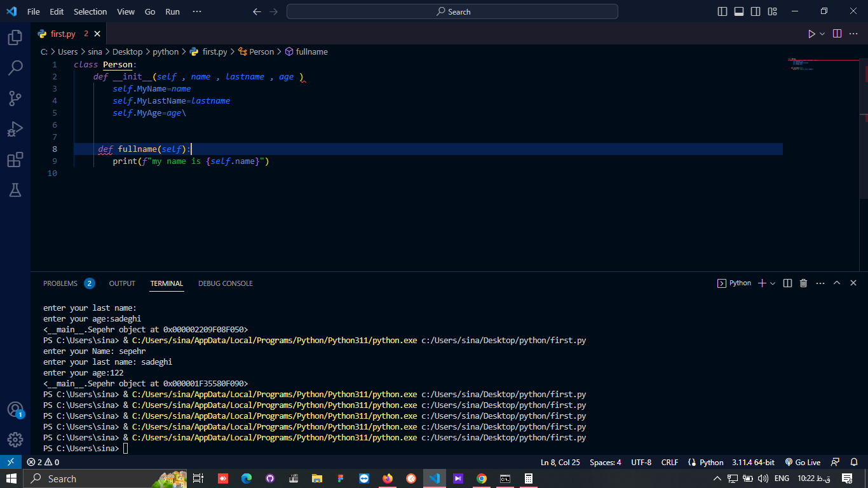Open the Extensions view
The height and width of the screenshot is (488, 868).
coord(15,159)
